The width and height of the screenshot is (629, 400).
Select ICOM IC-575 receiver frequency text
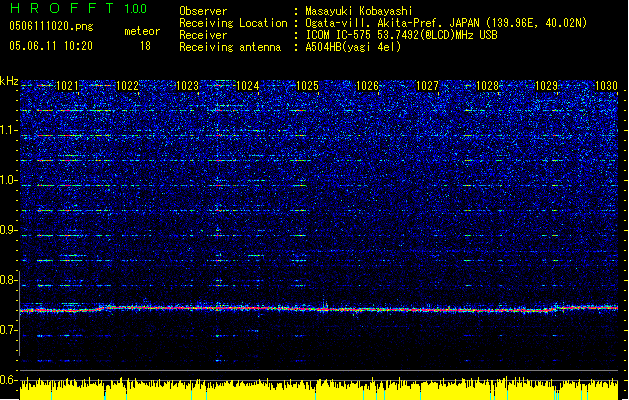[402, 35]
